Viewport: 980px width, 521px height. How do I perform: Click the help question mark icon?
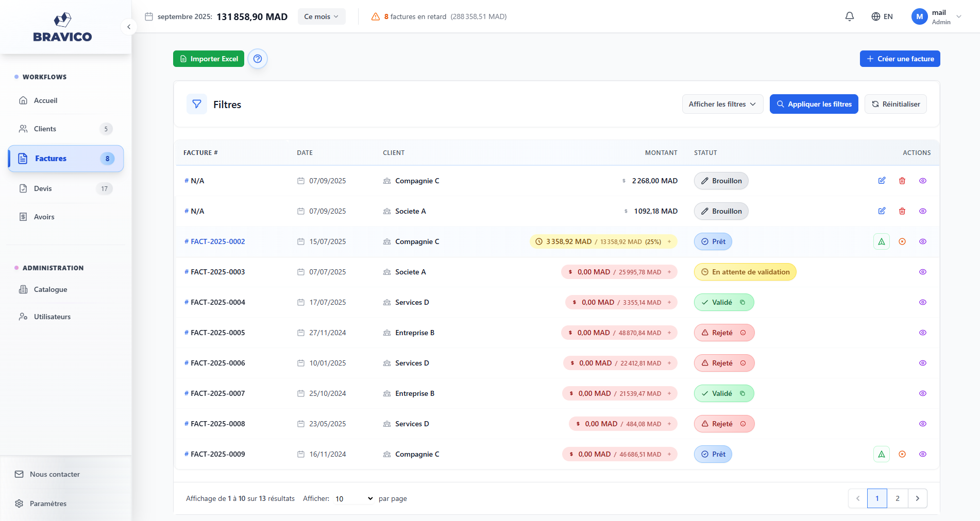point(258,59)
